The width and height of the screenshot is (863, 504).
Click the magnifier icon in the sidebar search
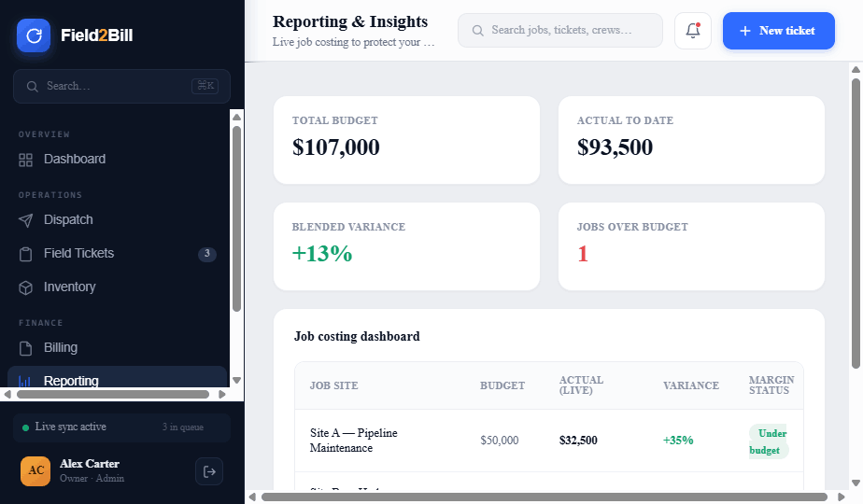point(33,87)
